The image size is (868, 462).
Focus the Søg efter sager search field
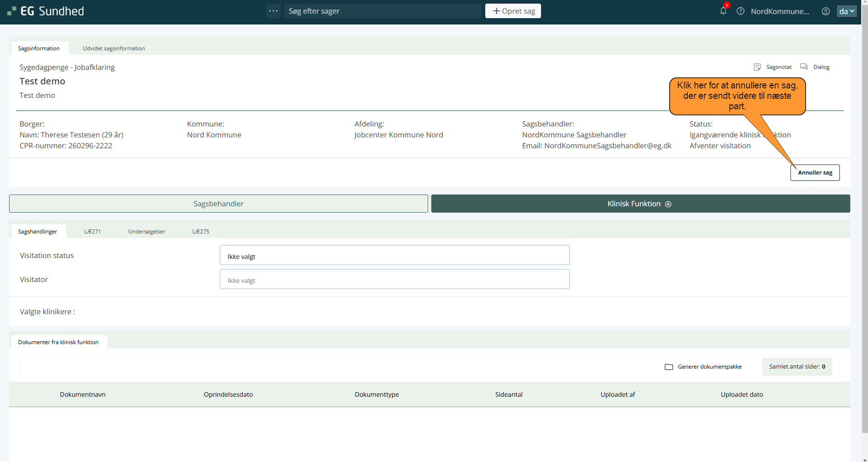pyautogui.click(x=382, y=11)
